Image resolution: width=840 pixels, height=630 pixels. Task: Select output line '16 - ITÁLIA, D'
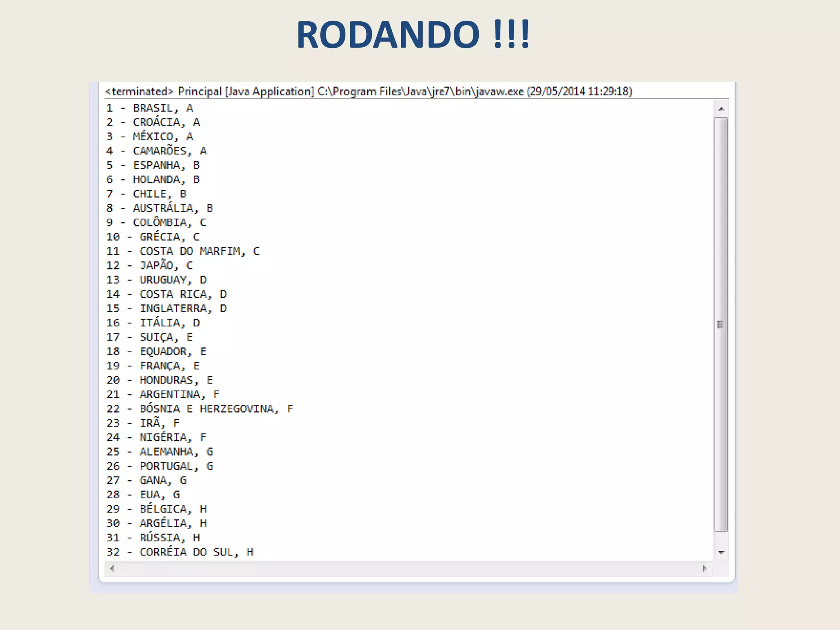(x=153, y=322)
